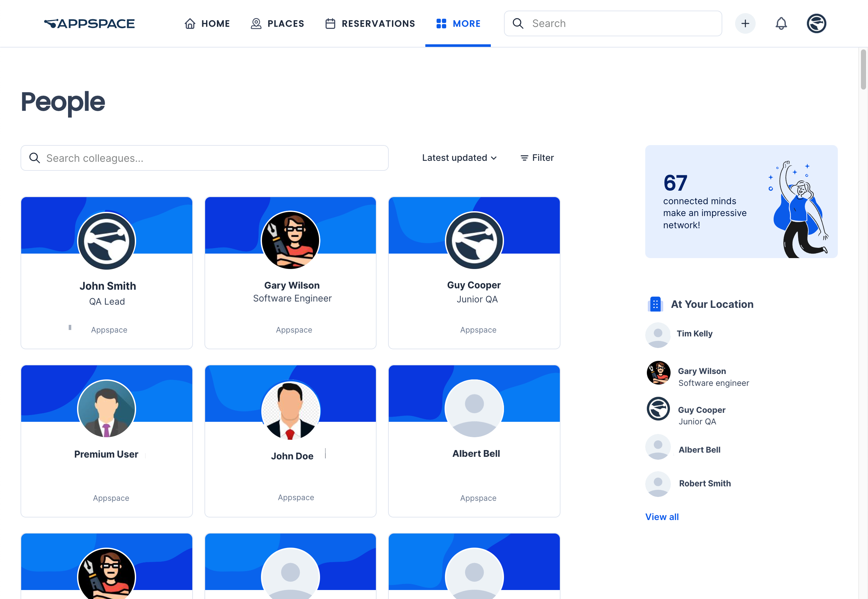Open the Home tab
Viewport: 868px width, 599px height.
pyautogui.click(x=207, y=24)
